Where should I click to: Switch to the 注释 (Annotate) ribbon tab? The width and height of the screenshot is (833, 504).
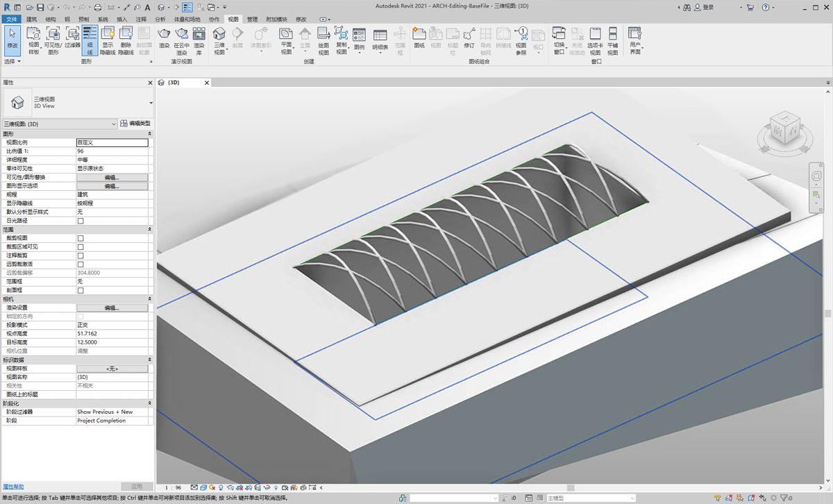tap(141, 19)
